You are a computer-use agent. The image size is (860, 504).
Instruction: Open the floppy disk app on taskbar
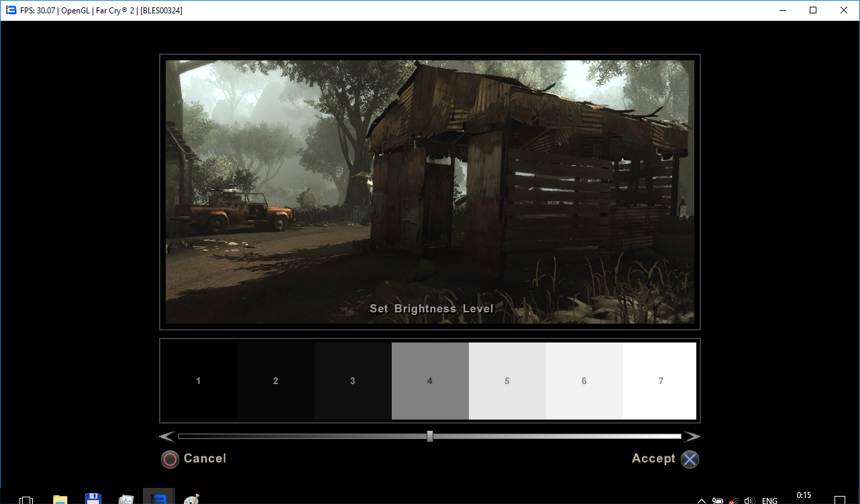click(x=93, y=499)
